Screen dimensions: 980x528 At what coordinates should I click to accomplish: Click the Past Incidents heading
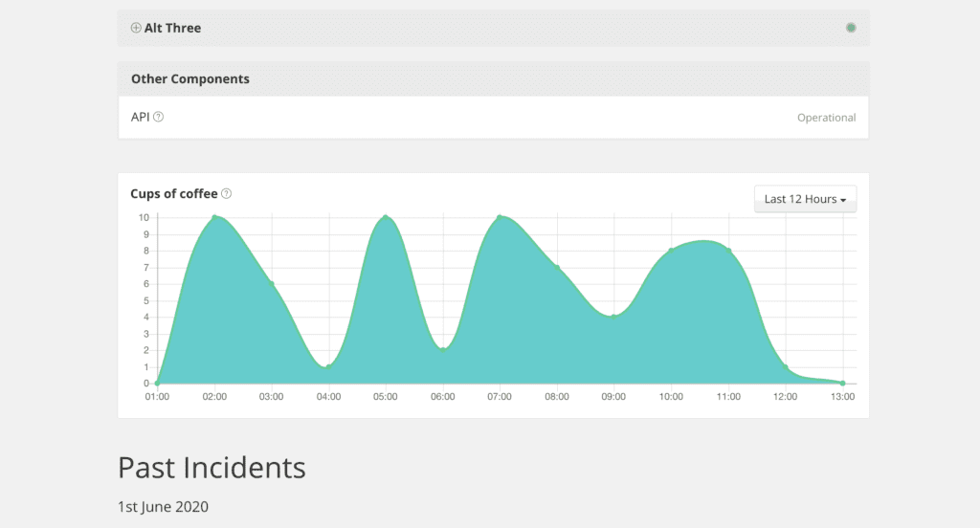[212, 468]
